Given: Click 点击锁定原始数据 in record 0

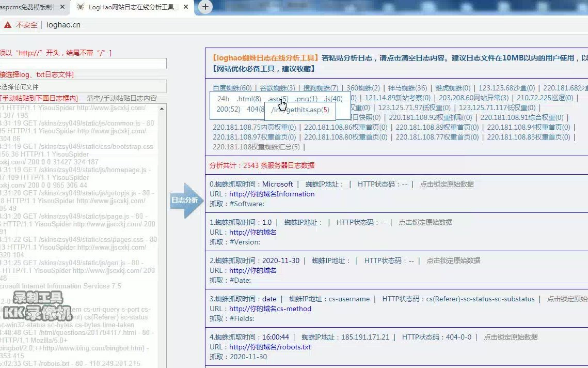Looking at the screenshot, I should pos(447,184).
